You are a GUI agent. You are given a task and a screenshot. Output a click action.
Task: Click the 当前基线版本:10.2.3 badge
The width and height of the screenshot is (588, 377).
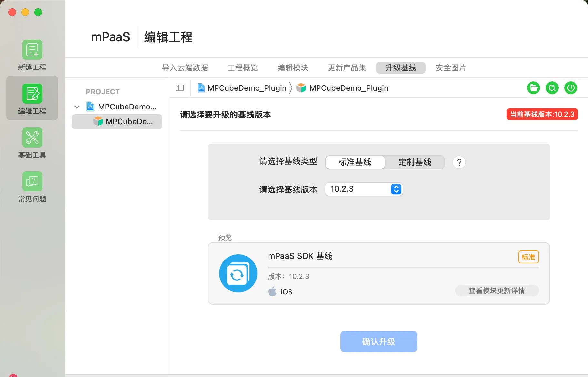tap(542, 114)
